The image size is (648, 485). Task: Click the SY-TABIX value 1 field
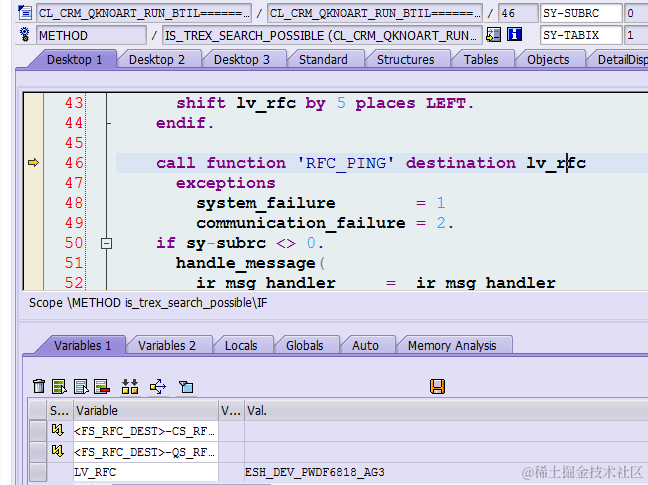point(636,36)
